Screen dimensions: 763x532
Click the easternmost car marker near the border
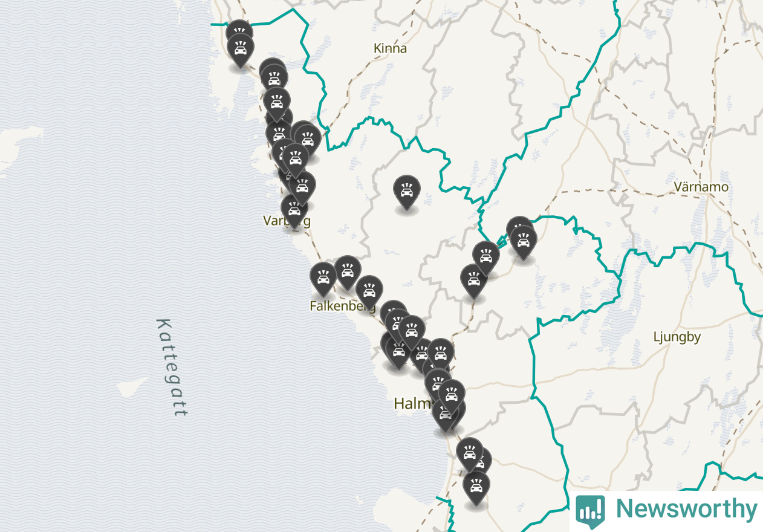click(x=524, y=241)
